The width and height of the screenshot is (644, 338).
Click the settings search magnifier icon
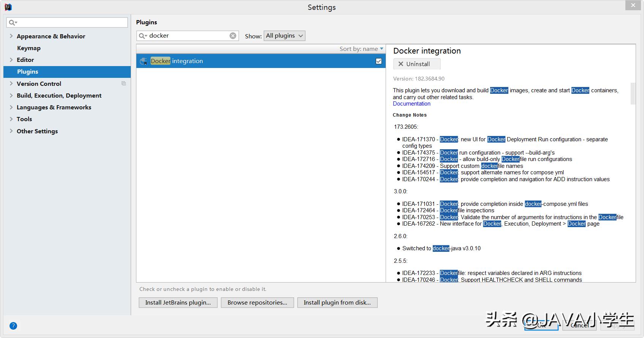pyautogui.click(x=13, y=23)
